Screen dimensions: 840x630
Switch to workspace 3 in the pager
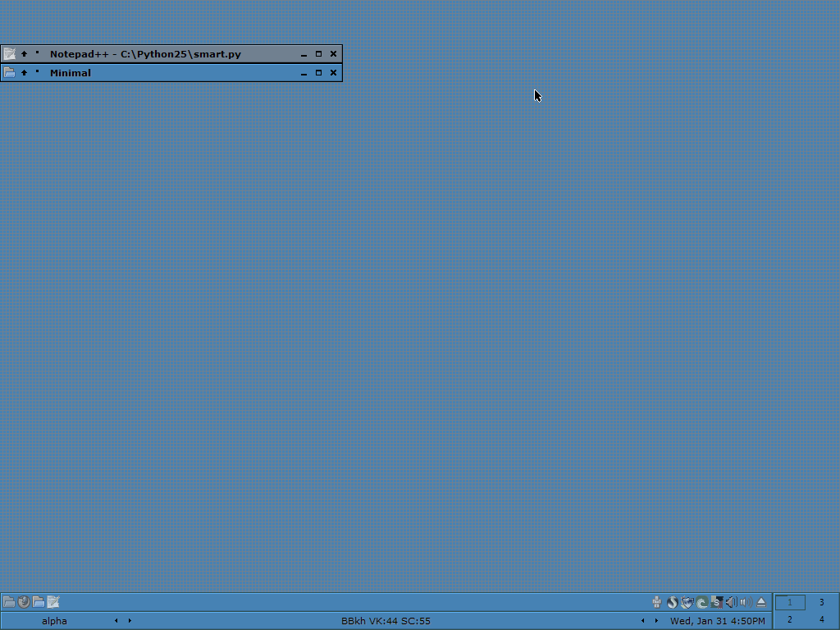pyautogui.click(x=821, y=602)
